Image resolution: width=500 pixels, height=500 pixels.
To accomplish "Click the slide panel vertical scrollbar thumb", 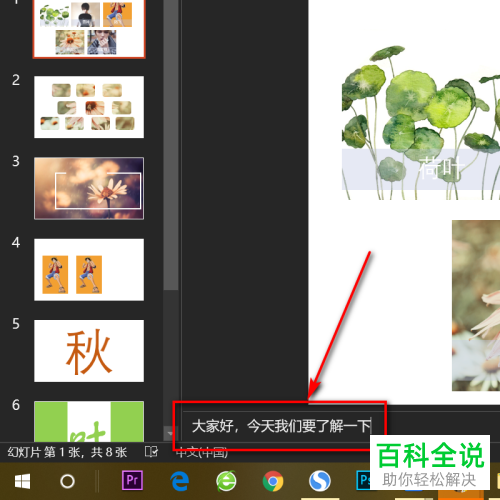I will click(171, 145).
